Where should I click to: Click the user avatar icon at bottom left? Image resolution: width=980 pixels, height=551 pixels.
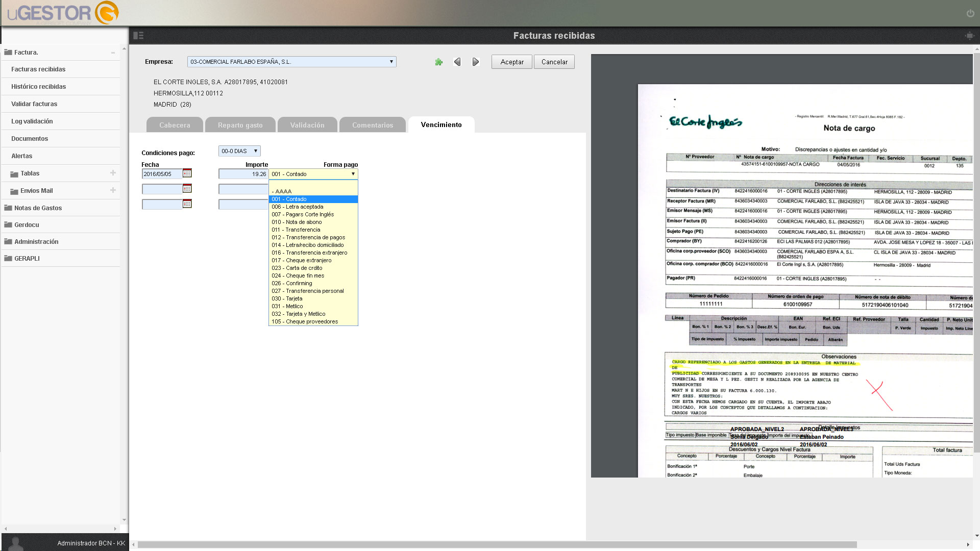pyautogui.click(x=17, y=543)
